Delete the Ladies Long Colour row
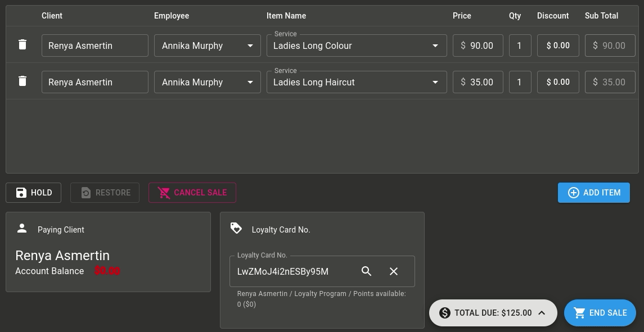 [22, 45]
